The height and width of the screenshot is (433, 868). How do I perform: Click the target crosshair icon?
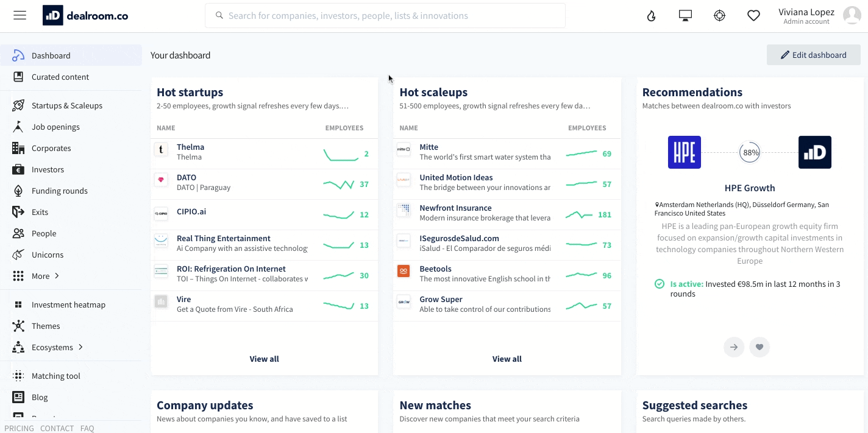point(719,16)
